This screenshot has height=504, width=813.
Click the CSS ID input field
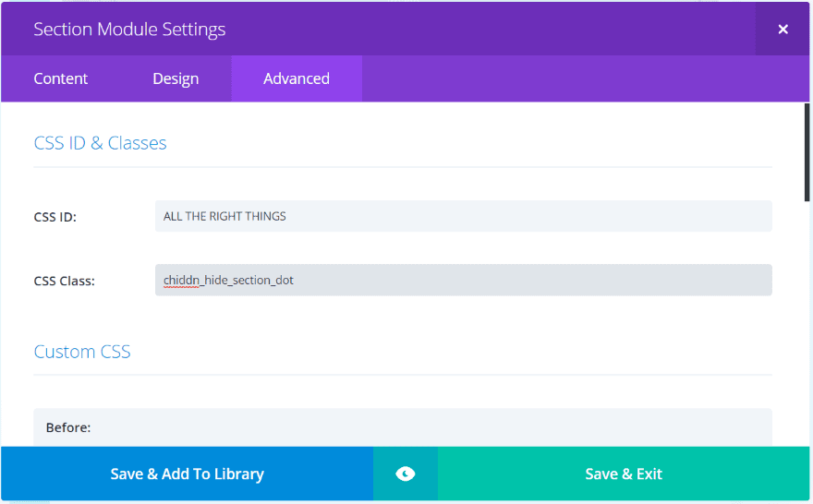click(463, 216)
